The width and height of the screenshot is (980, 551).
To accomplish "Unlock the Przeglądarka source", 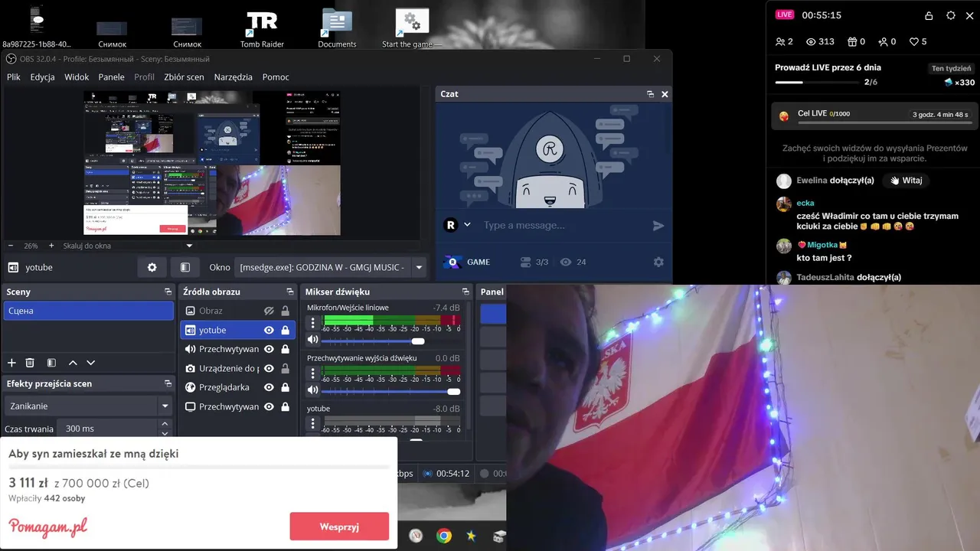I will click(x=285, y=387).
